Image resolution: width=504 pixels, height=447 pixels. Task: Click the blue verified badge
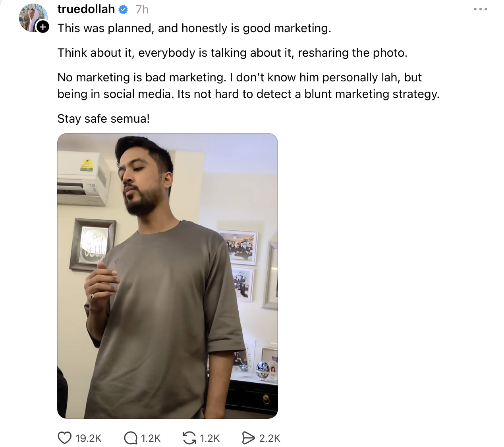tap(124, 10)
